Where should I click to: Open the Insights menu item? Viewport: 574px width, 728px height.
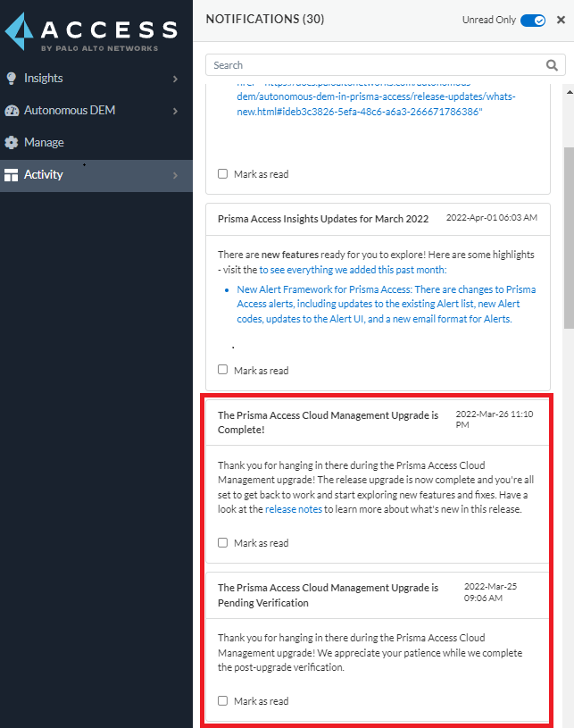tap(96, 79)
